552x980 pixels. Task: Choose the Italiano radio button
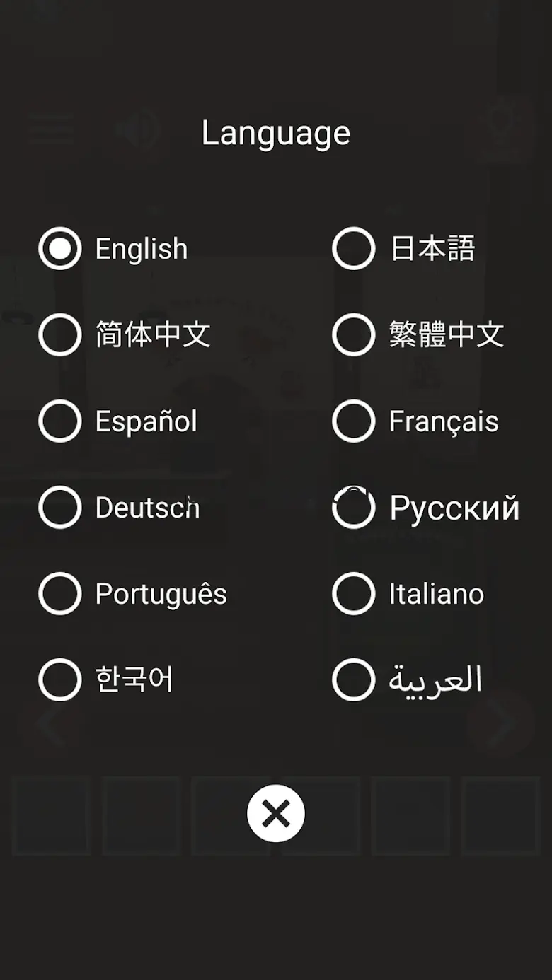(x=353, y=594)
